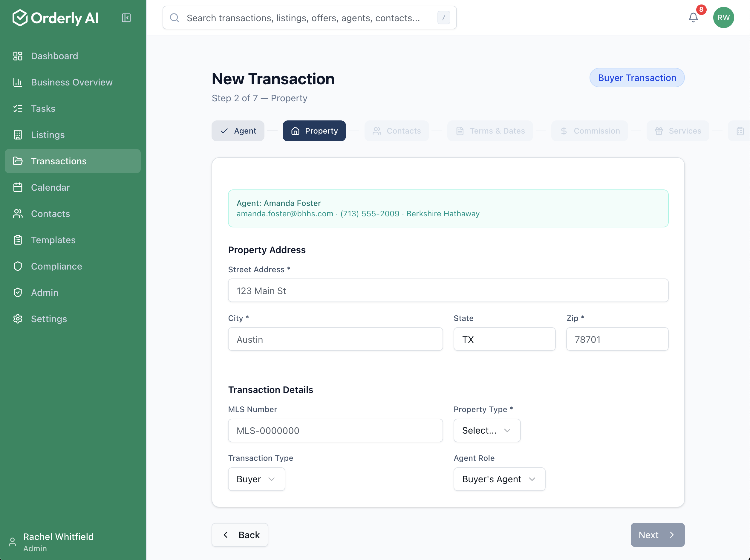Click the Tasks checklist icon
This screenshot has height=560, width=750.
(18, 108)
